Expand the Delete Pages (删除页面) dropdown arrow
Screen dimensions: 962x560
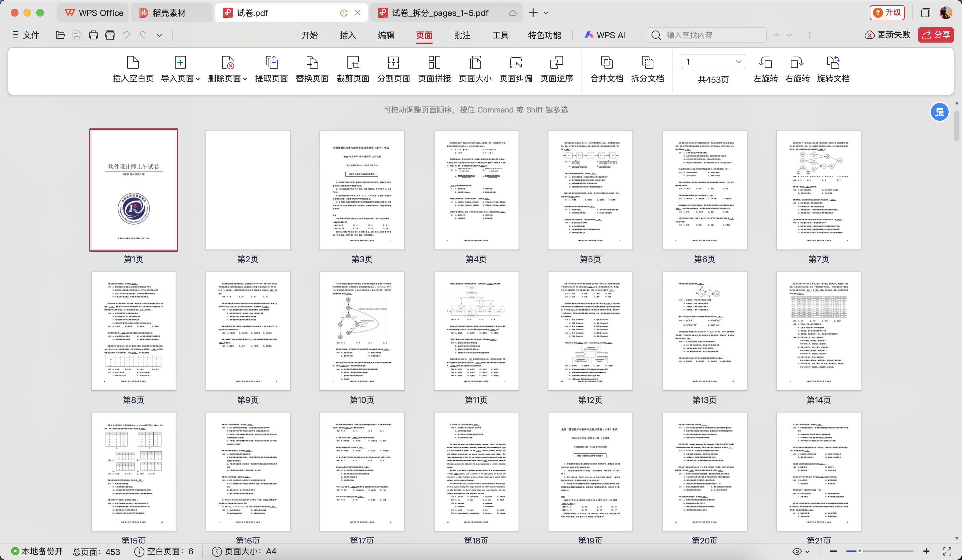pos(245,79)
